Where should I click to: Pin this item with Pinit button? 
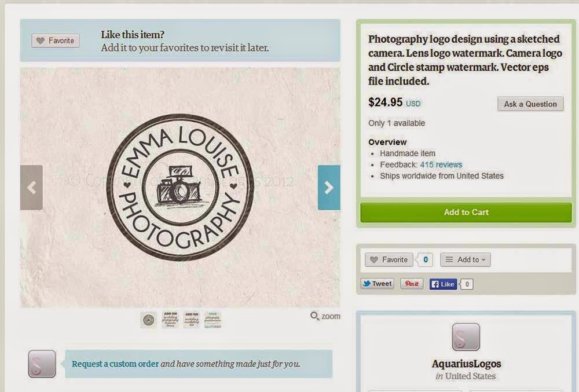click(412, 284)
